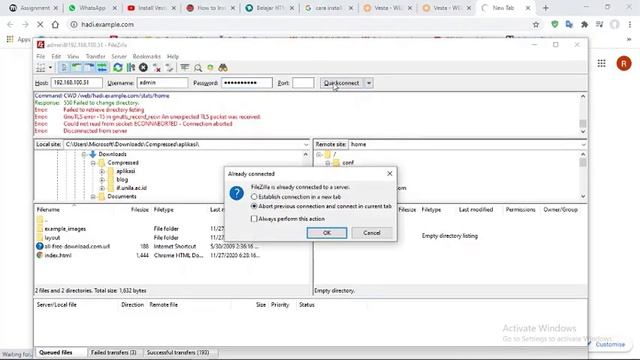Click the Host input field
Image resolution: width=640 pixels, height=360 pixels.
point(76,83)
